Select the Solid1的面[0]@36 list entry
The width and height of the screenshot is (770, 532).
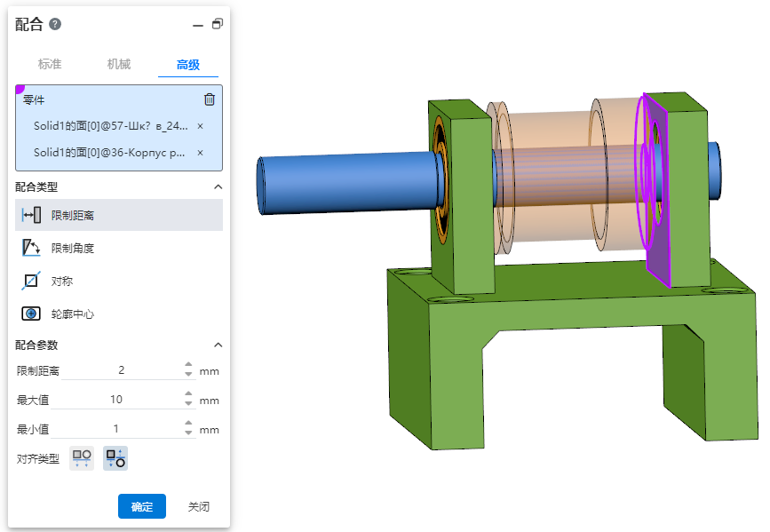pyautogui.click(x=109, y=153)
